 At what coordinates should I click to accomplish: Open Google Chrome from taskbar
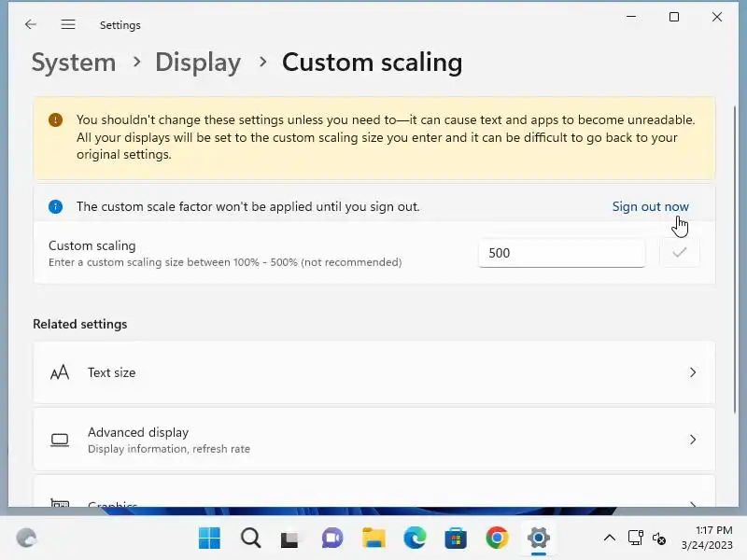pos(497,538)
